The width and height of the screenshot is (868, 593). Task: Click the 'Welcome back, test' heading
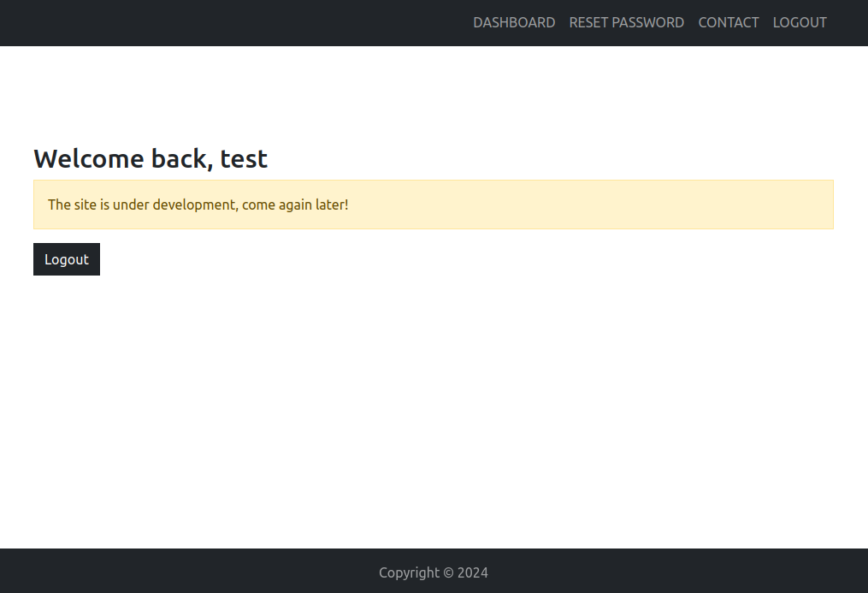click(x=151, y=159)
